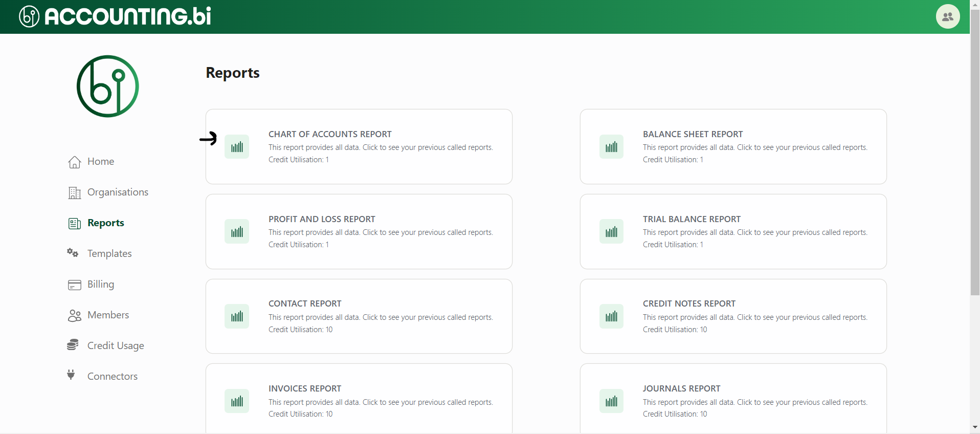Click description text of Contact Report card
Viewport: 980px width, 434px height.
click(x=381, y=317)
